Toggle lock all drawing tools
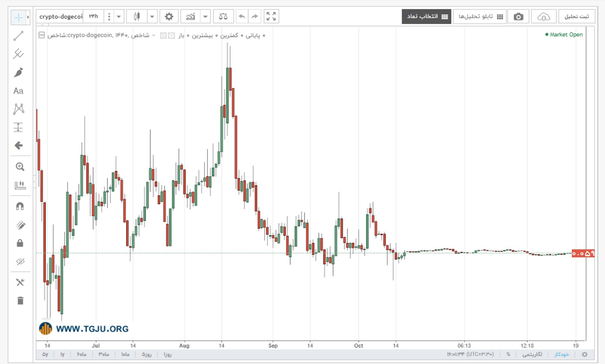Image resolution: width=605 pixels, height=364 pixels. [x=20, y=243]
